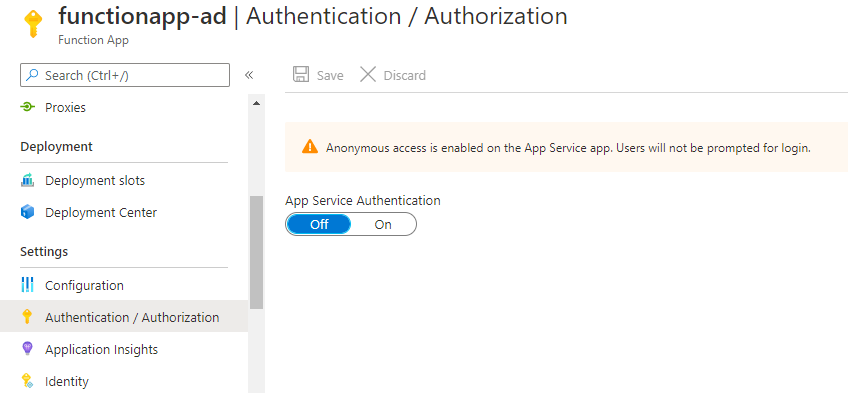848x393 pixels.
Task: Click the Deployment Center cube icon
Action: 27,212
